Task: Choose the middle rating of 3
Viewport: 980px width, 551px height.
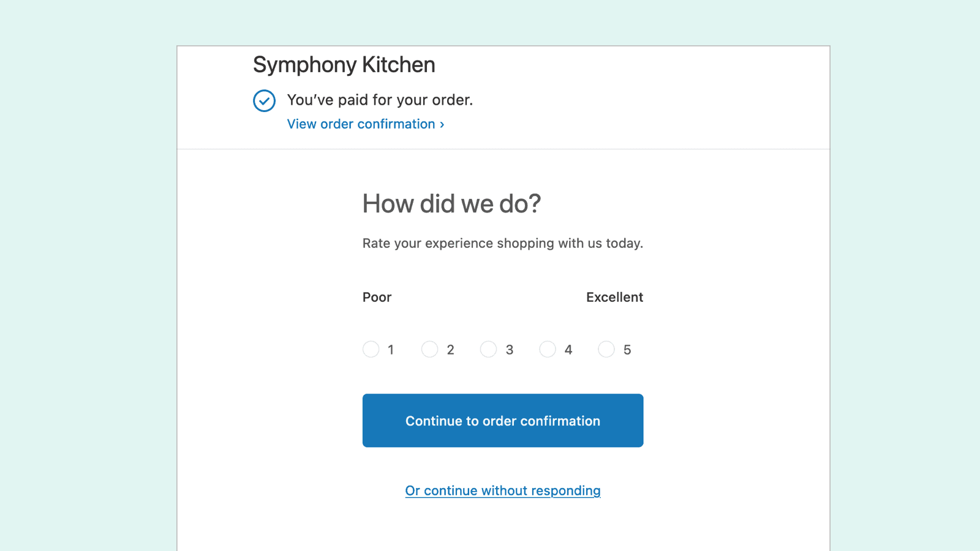Action: [x=489, y=349]
